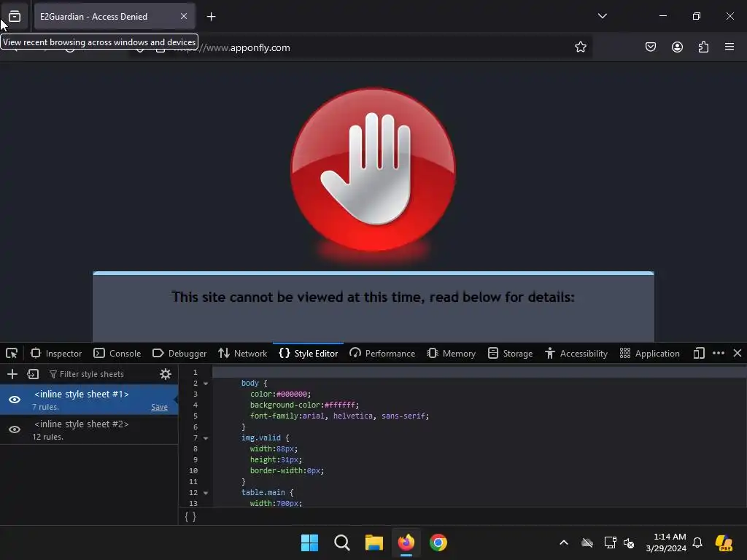Open the clock showing 1:14 AM

pos(666,542)
